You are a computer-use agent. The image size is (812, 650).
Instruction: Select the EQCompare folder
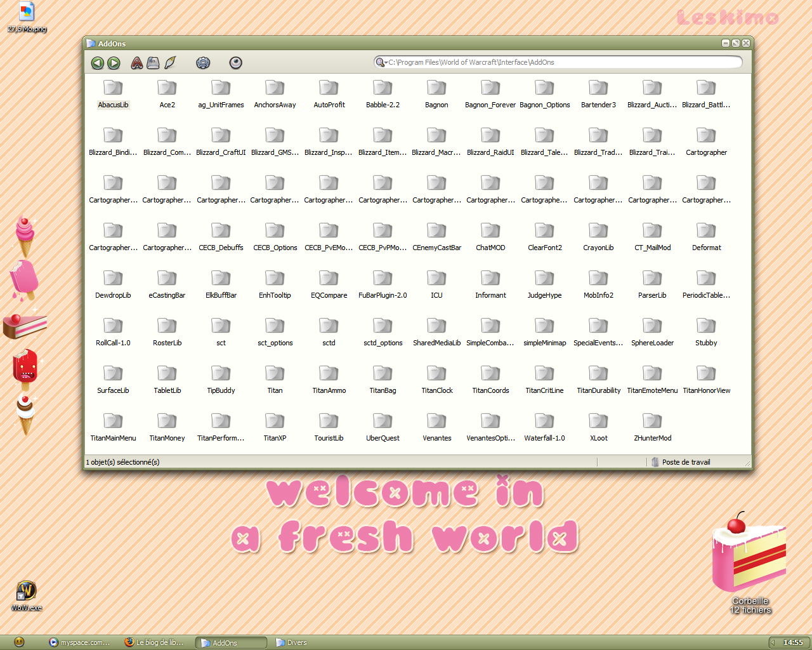click(329, 285)
